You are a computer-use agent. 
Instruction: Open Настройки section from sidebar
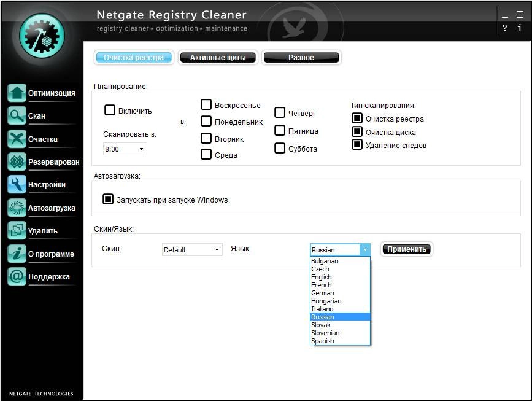click(x=47, y=185)
